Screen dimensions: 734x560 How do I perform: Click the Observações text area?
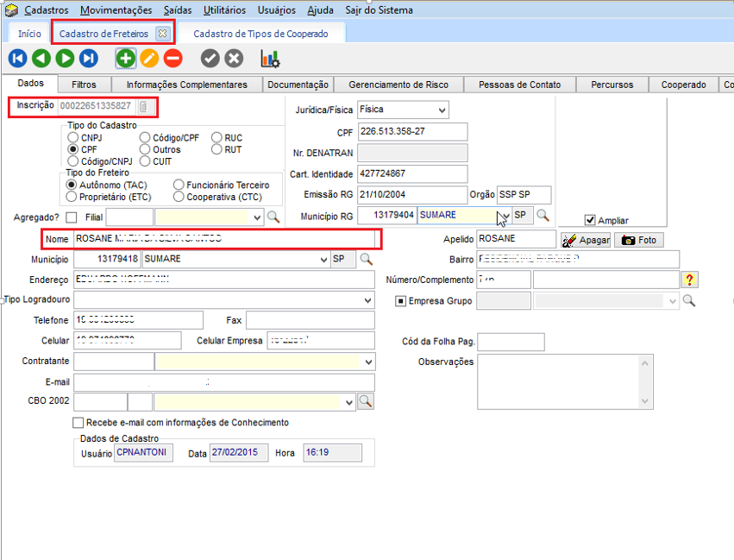coord(565,381)
